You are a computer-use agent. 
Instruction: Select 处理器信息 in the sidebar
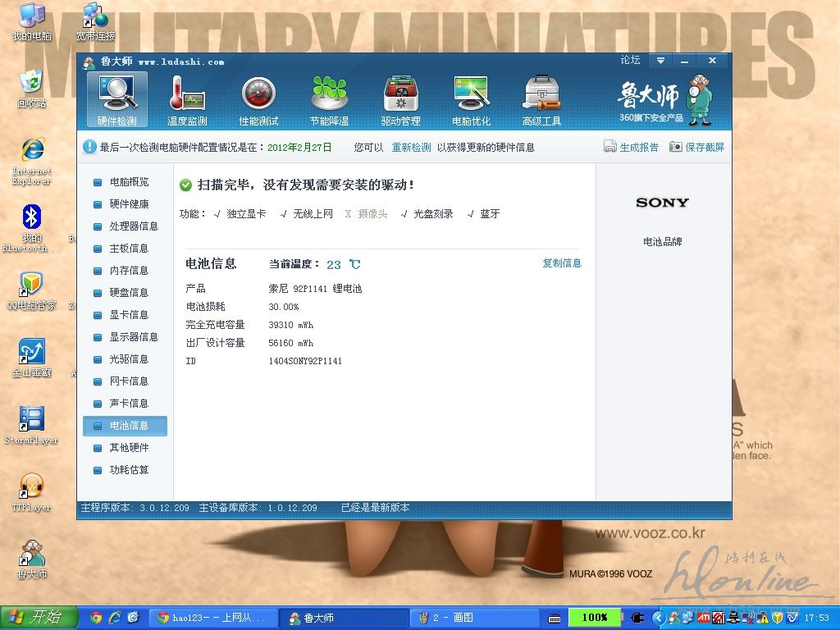coord(133,226)
